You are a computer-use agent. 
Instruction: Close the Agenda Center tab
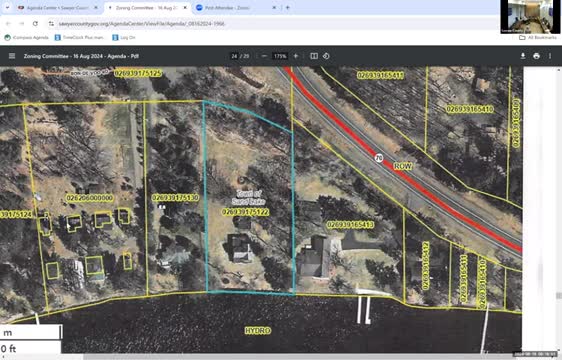tap(96, 8)
